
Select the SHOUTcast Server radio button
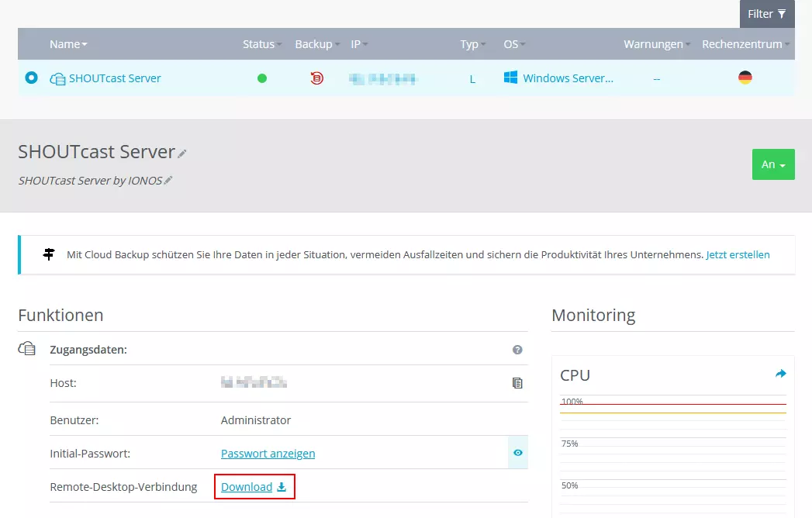point(32,78)
